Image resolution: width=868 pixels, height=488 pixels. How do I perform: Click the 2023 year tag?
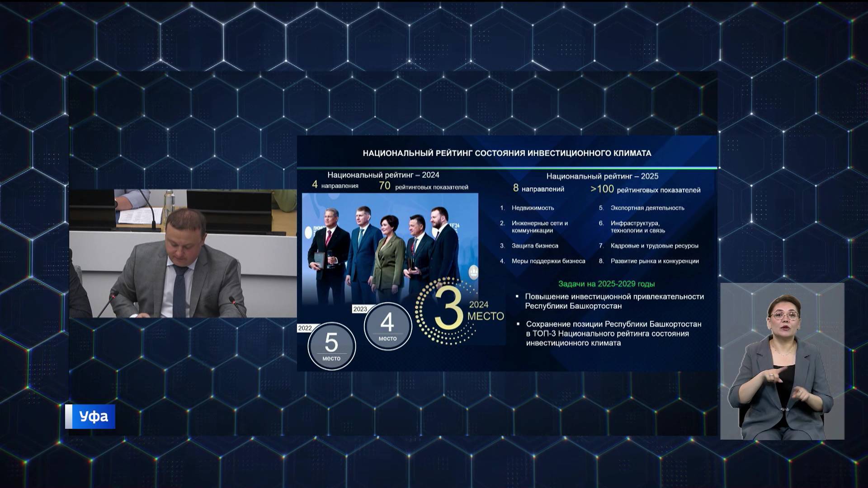click(x=360, y=309)
